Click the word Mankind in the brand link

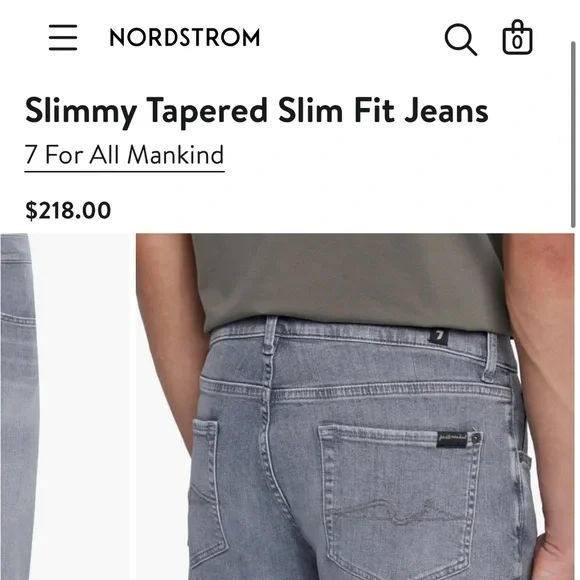click(x=176, y=155)
